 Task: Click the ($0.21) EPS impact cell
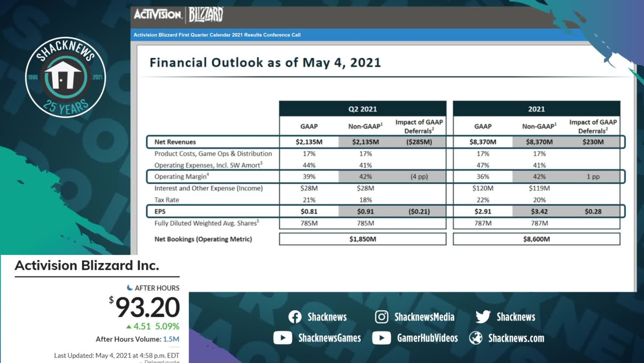coord(419,211)
